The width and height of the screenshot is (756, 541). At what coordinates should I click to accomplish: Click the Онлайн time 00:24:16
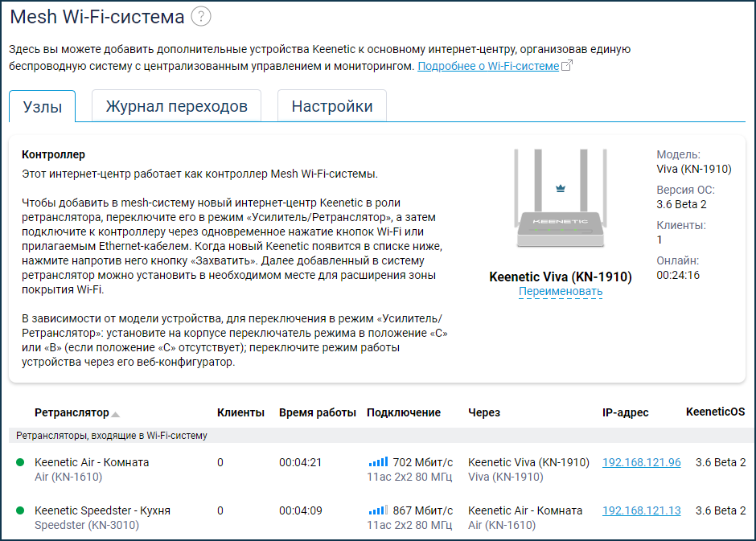tap(678, 276)
